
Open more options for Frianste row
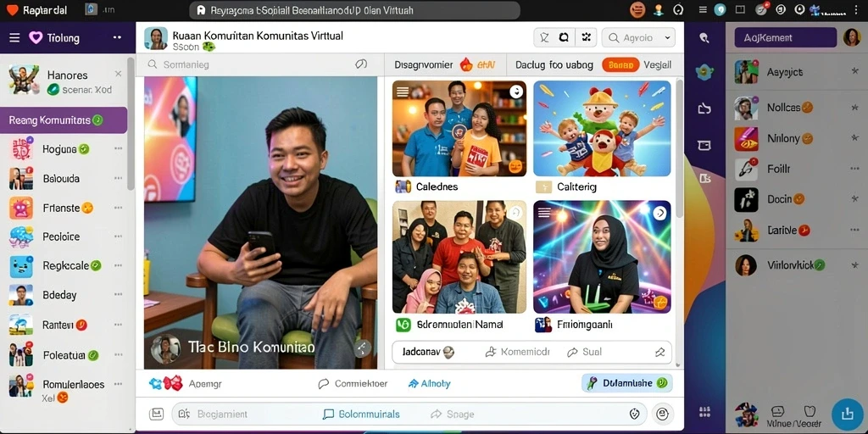tap(118, 209)
